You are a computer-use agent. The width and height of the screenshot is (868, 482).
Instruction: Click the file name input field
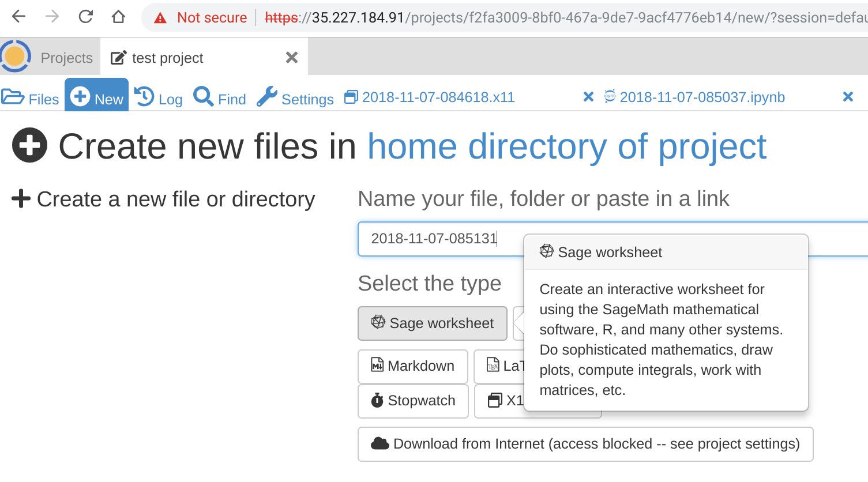[438, 239]
